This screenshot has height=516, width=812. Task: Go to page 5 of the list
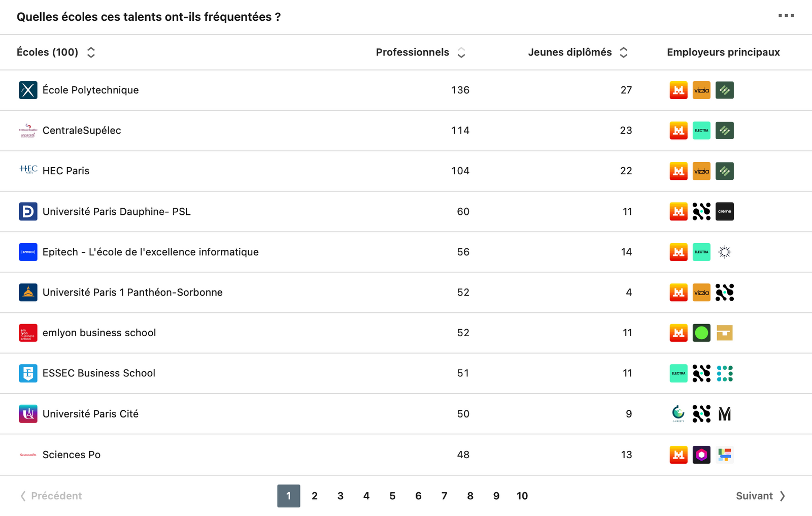(x=392, y=496)
